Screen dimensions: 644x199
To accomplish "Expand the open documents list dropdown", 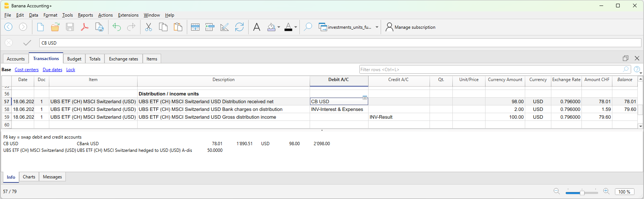I will tap(377, 27).
